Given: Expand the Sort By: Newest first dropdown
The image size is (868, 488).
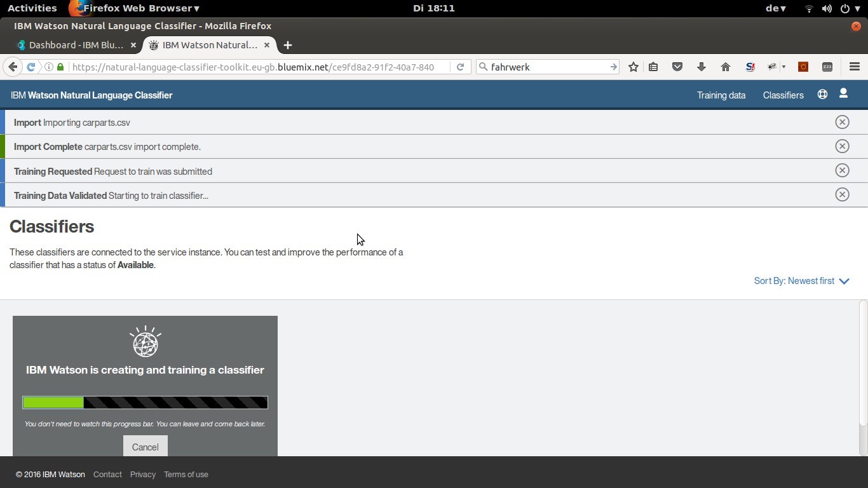Looking at the screenshot, I should click(x=801, y=281).
